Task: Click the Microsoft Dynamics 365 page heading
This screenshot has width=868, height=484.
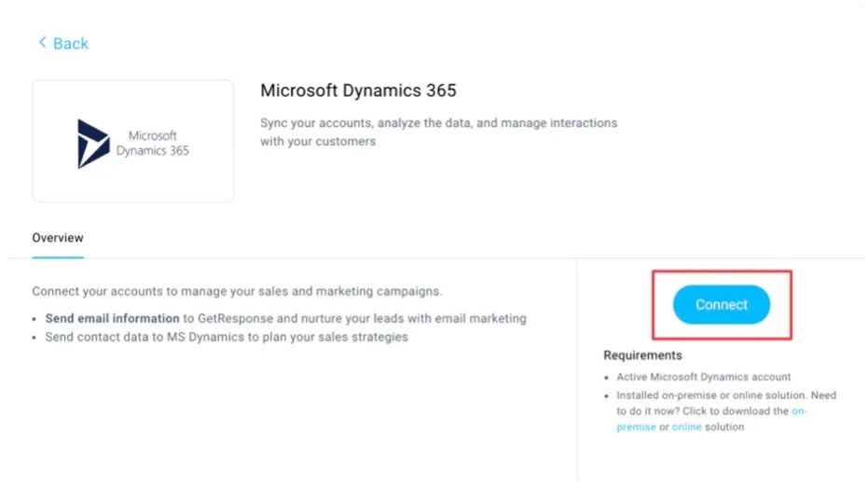Action: [x=358, y=90]
